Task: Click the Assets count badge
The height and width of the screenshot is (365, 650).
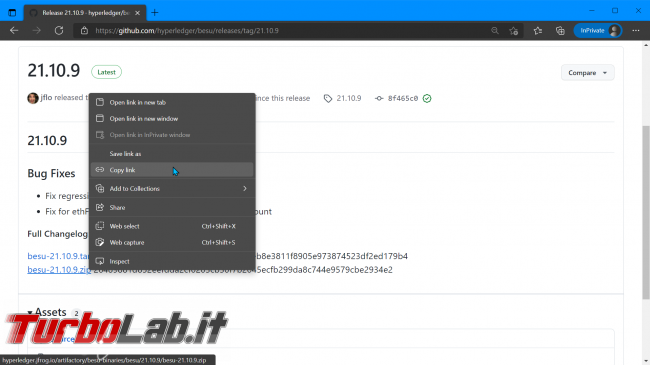Action: pos(76,313)
